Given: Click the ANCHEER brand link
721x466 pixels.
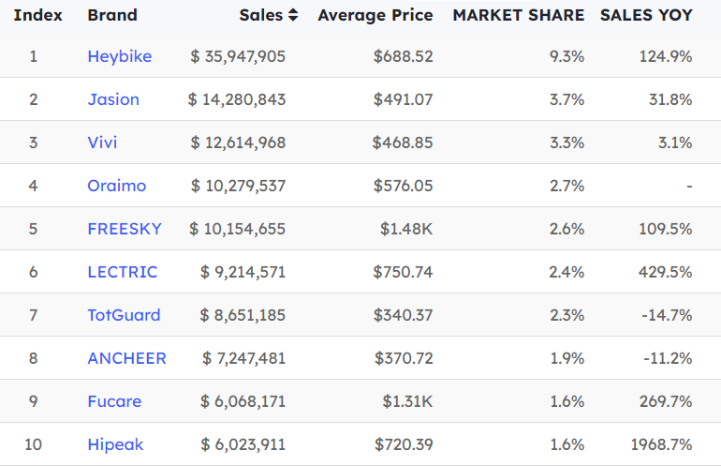Looking at the screenshot, I should click(126, 358).
